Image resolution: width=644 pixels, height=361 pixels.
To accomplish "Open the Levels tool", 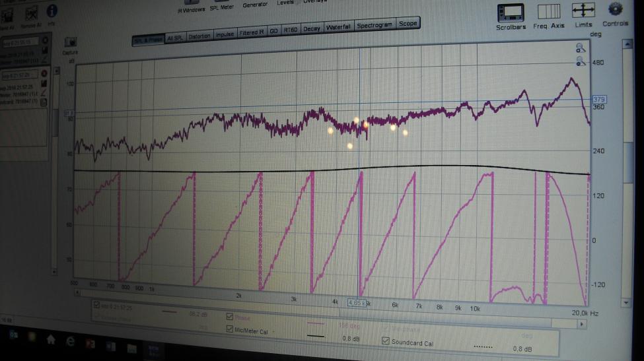I will coord(285,3).
